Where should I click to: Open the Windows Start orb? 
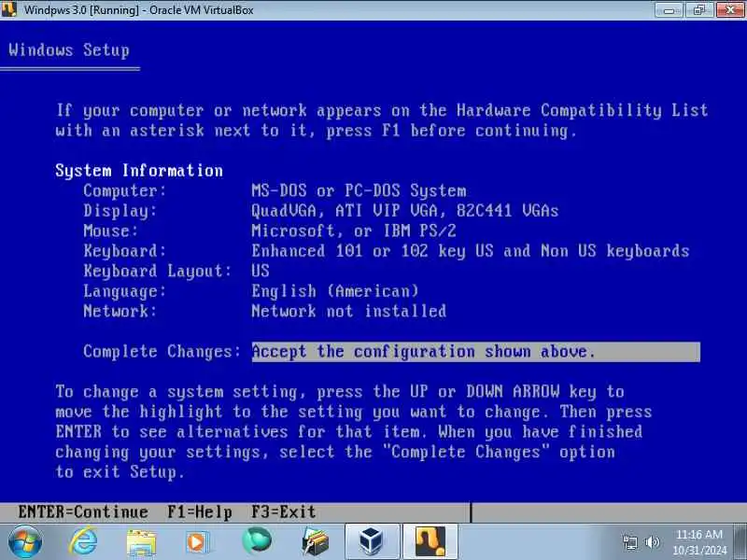24,542
